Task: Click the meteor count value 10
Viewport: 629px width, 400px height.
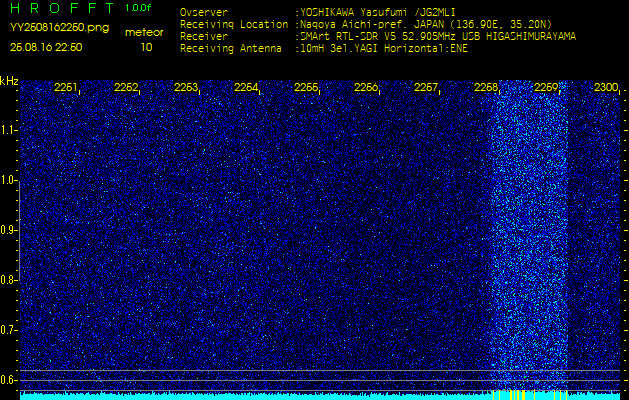Action: pyautogui.click(x=146, y=47)
